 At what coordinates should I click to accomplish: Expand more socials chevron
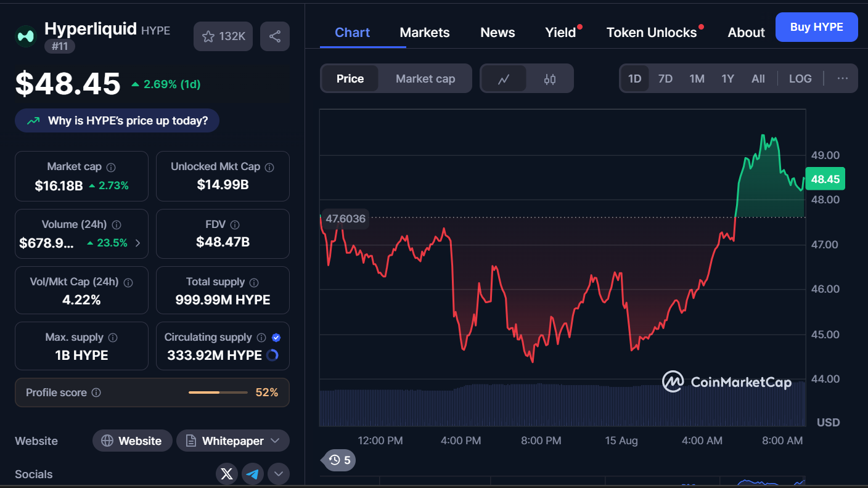[x=279, y=474]
